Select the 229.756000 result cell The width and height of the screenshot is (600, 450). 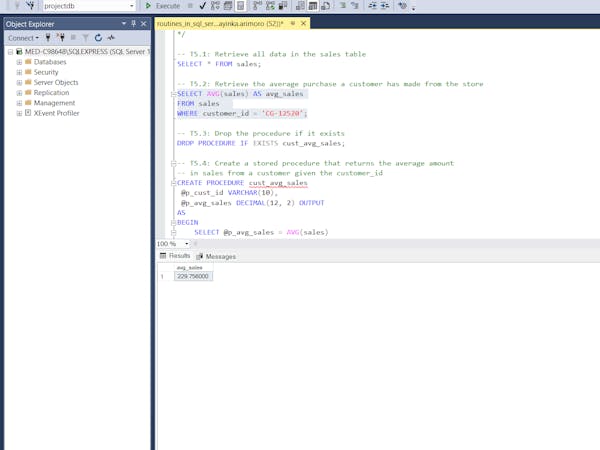(193, 276)
